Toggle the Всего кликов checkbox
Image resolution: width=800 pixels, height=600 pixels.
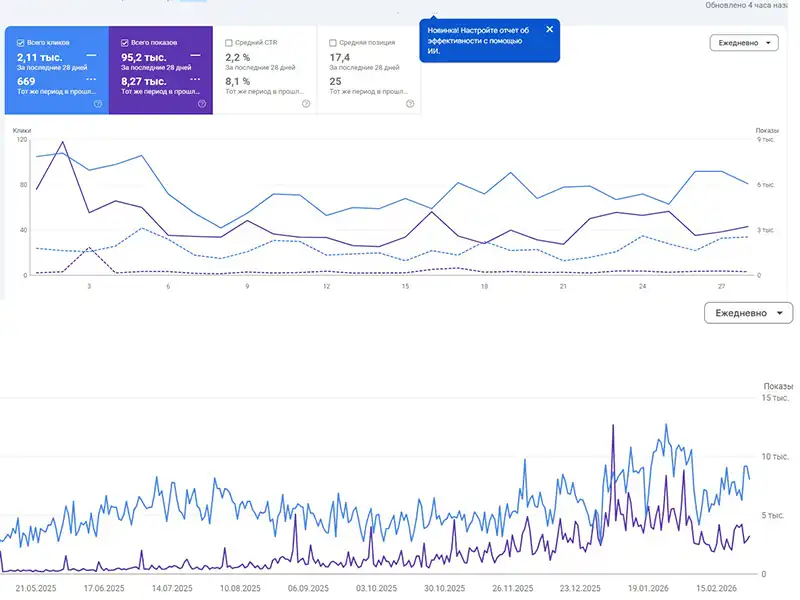[x=21, y=43]
